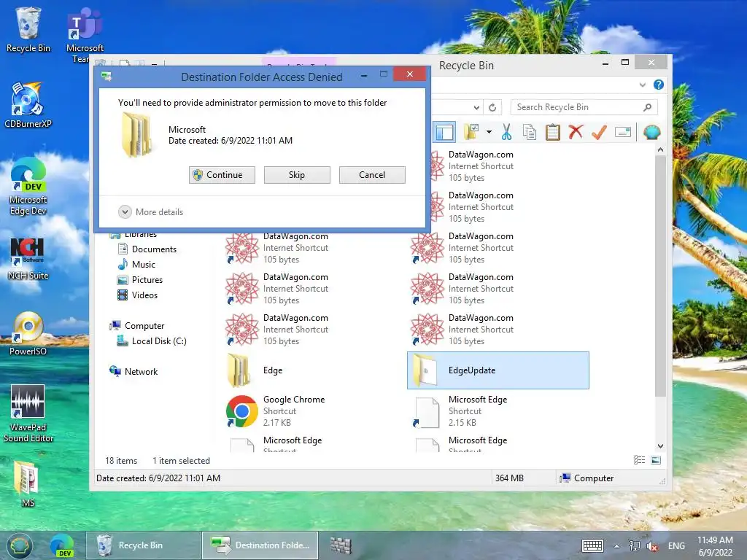Screen dimensions: 747x560
Task: Toggle the navigation pane toolbar button
Action: pyautogui.click(x=444, y=132)
